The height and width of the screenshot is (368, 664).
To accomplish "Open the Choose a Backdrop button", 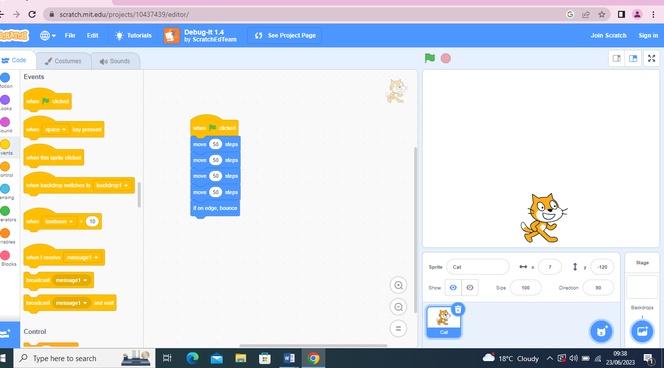I will coord(642,331).
